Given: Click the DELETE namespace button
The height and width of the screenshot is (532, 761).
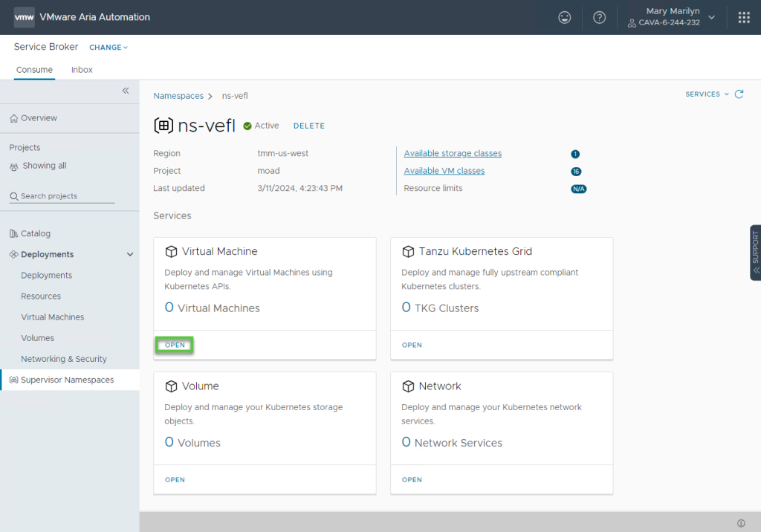Looking at the screenshot, I should (x=309, y=126).
